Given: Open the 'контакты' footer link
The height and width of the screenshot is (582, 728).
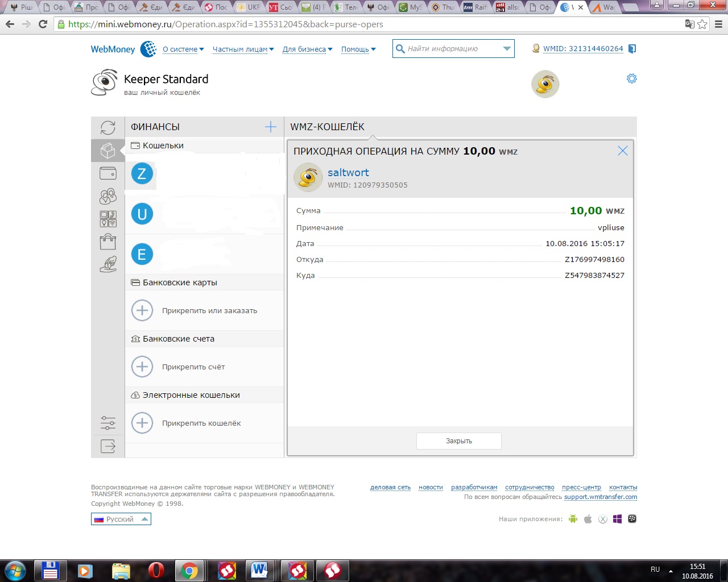Looking at the screenshot, I should pyautogui.click(x=623, y=487).
